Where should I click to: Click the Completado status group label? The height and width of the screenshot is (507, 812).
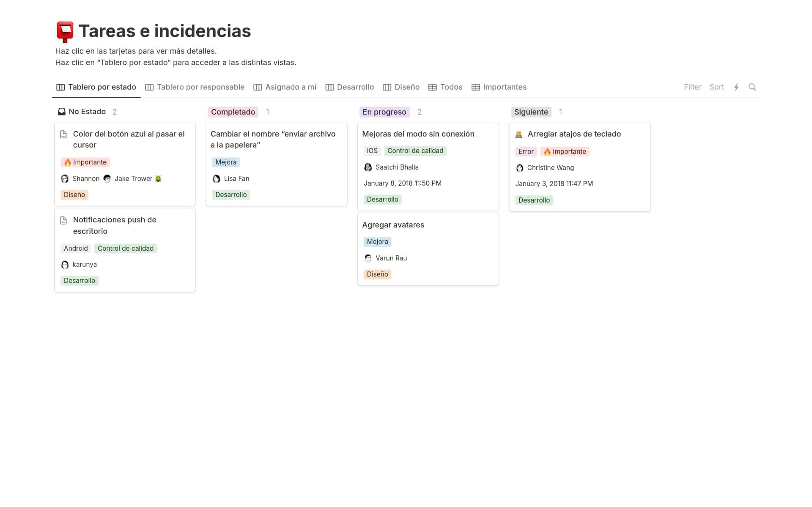pos(233,112)
